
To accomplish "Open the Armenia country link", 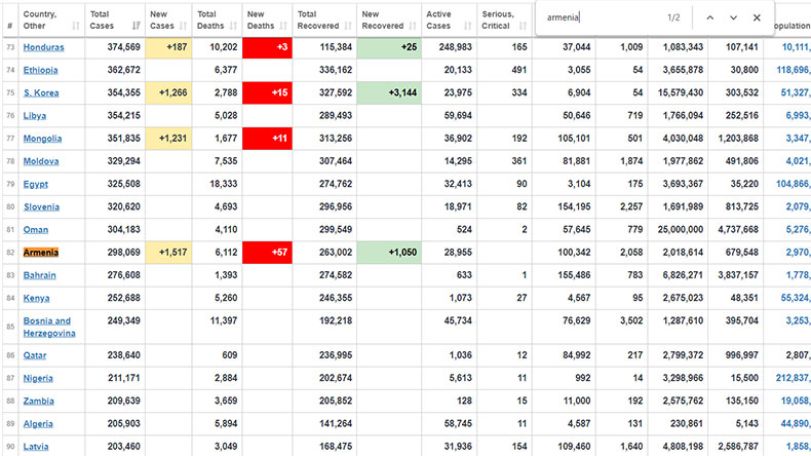I will click(41, 252).
